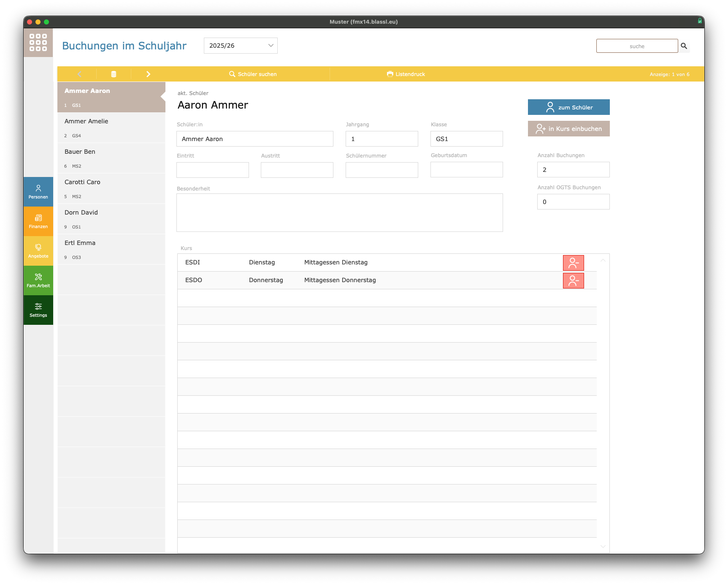728x585 pixels.
Task: Open Personen module in sidebar
Action: pos(38,192)
